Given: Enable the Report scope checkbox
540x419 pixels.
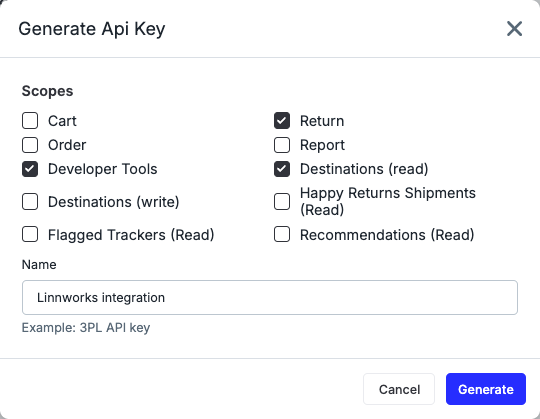Looking at the screenshot, I should [282, 145].
